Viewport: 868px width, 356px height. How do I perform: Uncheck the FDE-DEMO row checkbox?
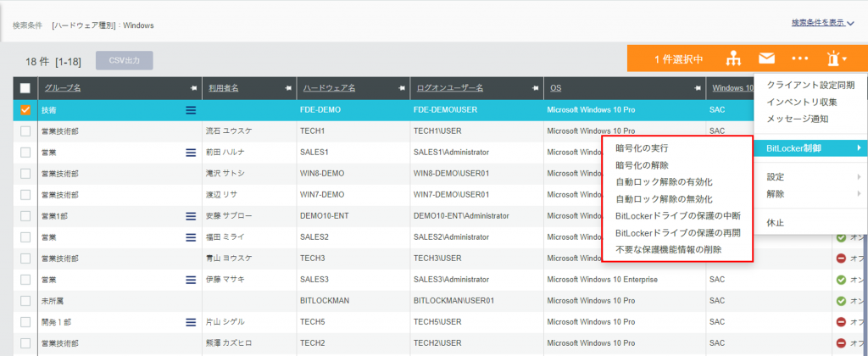[x=25, y=110]
